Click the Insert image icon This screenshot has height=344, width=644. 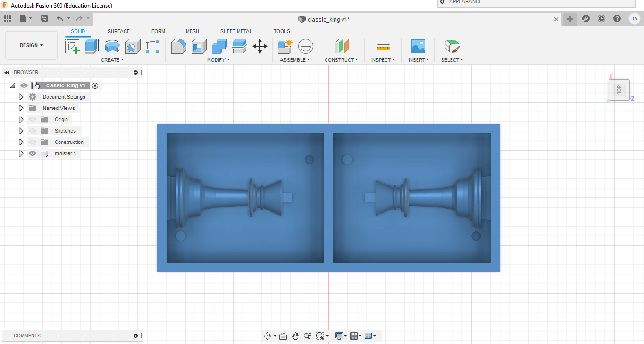(418, 46)
